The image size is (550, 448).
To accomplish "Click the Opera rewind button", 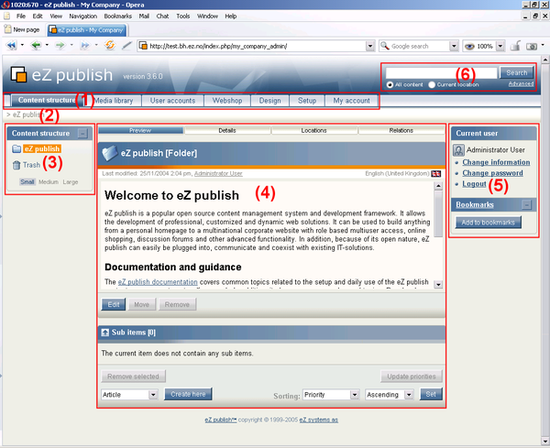I will 11,46.
